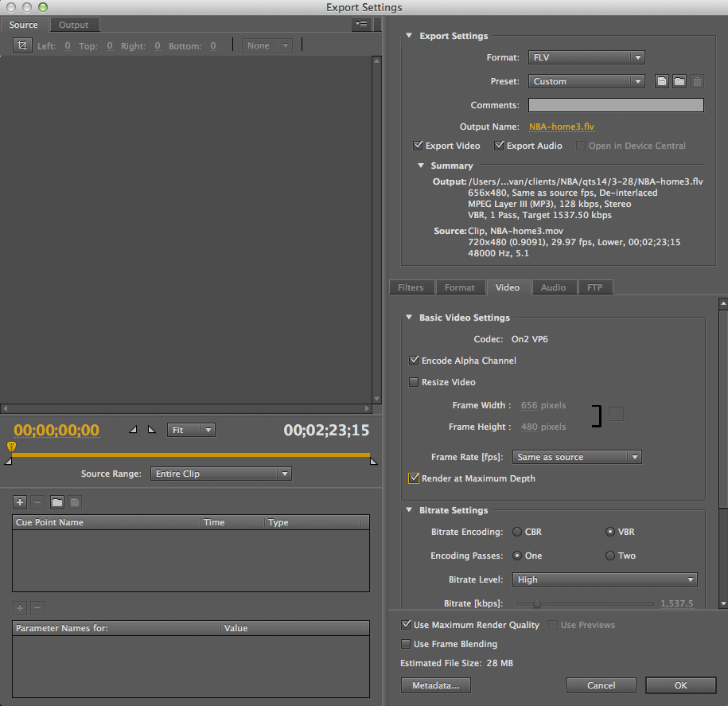The image size is (728, 706).
Task: Click the import preset folder icon
Action: (679, 81)
